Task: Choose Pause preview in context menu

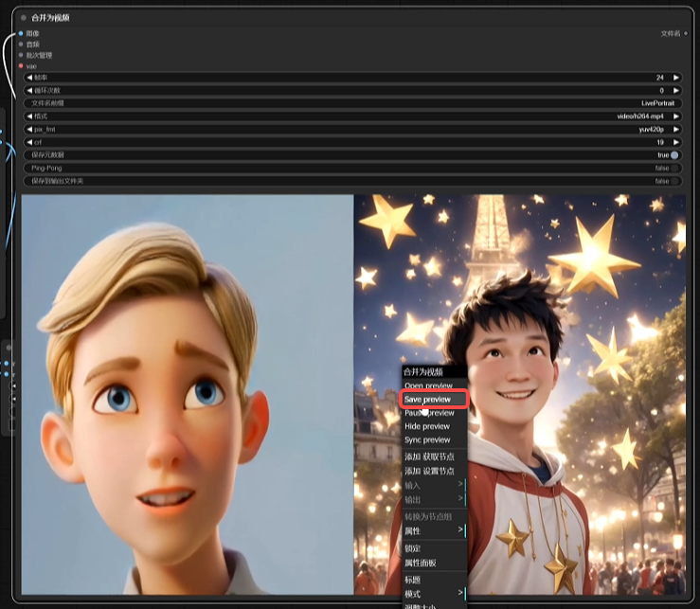Action: [x=435, y=414]
